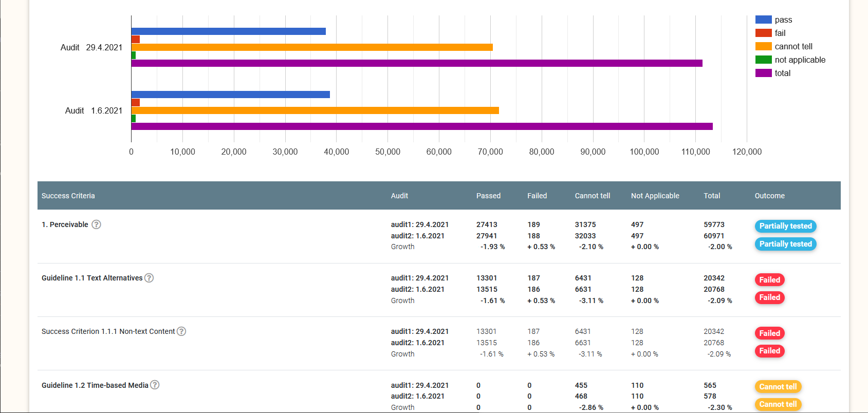Open help icon for Success Criterion 1.1.1
The image size is (868, 413).
181,331
